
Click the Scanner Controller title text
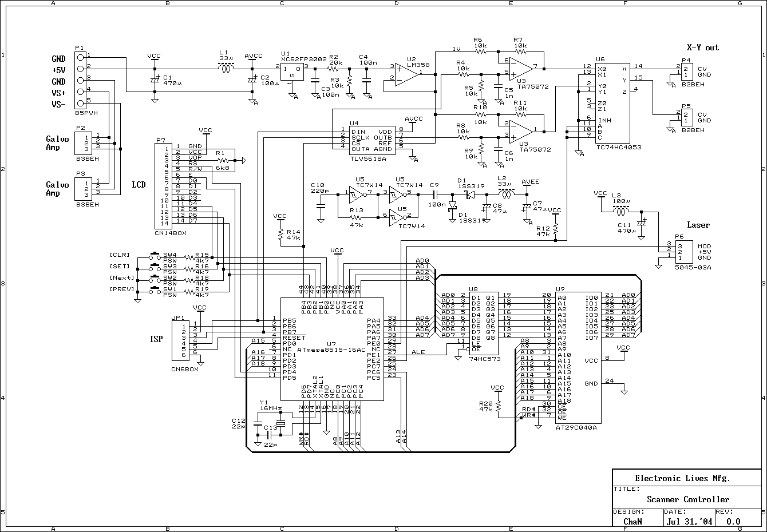point(688,499)
